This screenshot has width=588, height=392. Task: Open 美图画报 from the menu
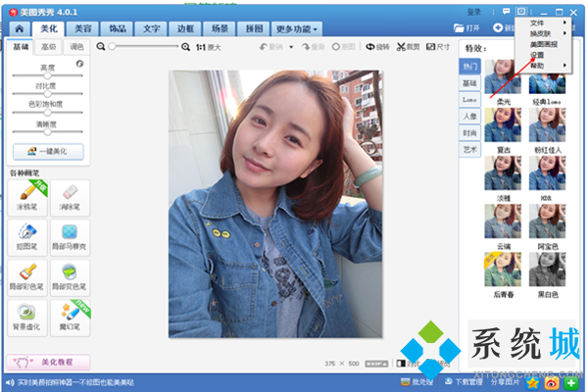point(543,44)
